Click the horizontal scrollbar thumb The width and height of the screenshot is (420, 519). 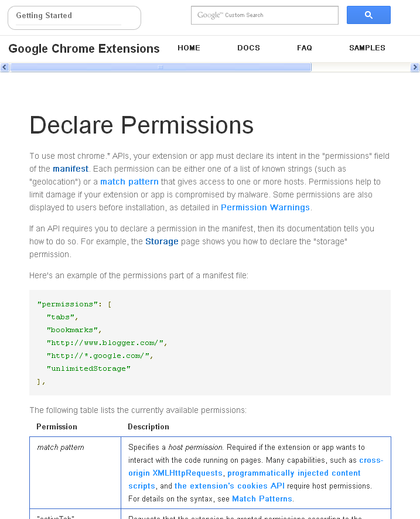(160, 67)
